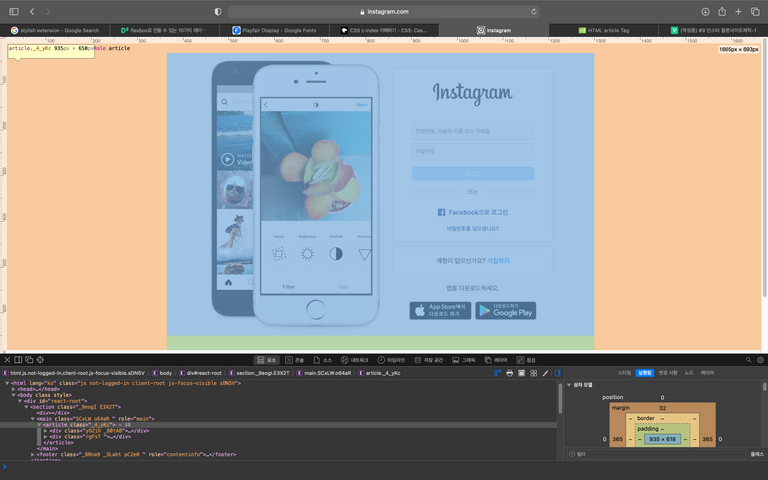Select the Computed sidebar panel
Screen dimensions: 768x480
645,373
